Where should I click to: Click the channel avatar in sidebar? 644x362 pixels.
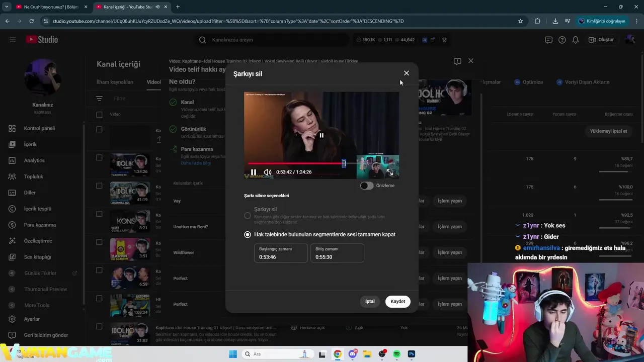[x=43, y=78]
